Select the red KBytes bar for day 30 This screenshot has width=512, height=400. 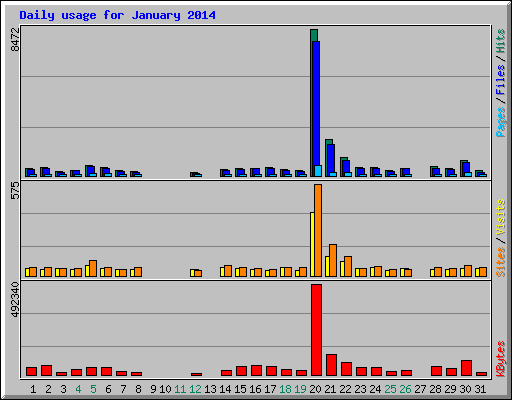coord(466,368)
